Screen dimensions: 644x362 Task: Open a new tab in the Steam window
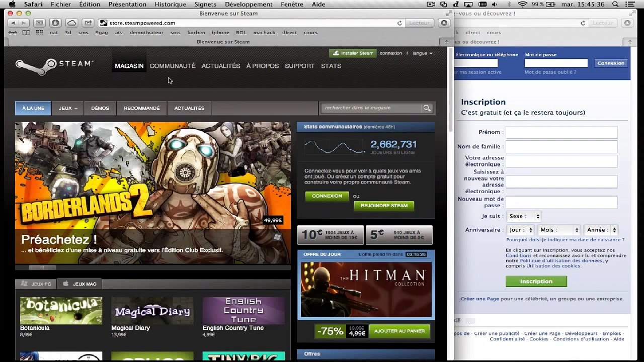tap(446, 42)
